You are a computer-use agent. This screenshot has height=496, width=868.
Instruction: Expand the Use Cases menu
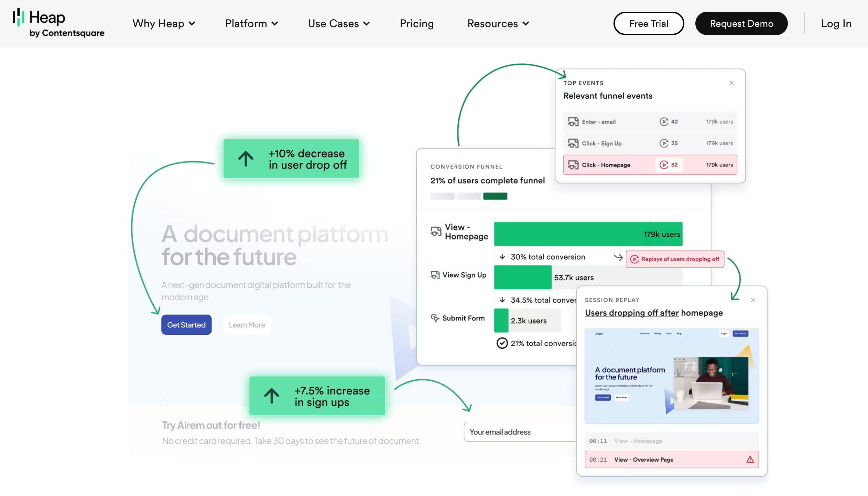[339, 23]
